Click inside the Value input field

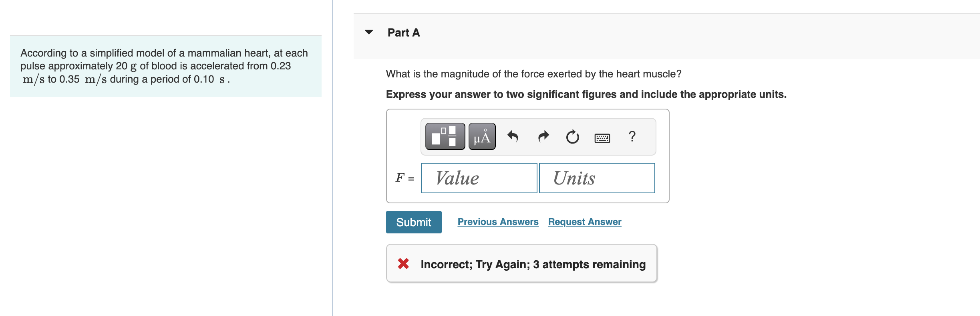pos(479,178)
